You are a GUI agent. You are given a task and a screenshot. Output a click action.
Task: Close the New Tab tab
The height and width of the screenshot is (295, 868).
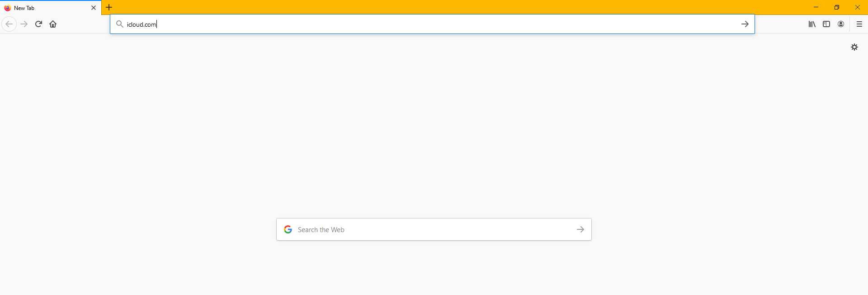click(x=94, y=8)
